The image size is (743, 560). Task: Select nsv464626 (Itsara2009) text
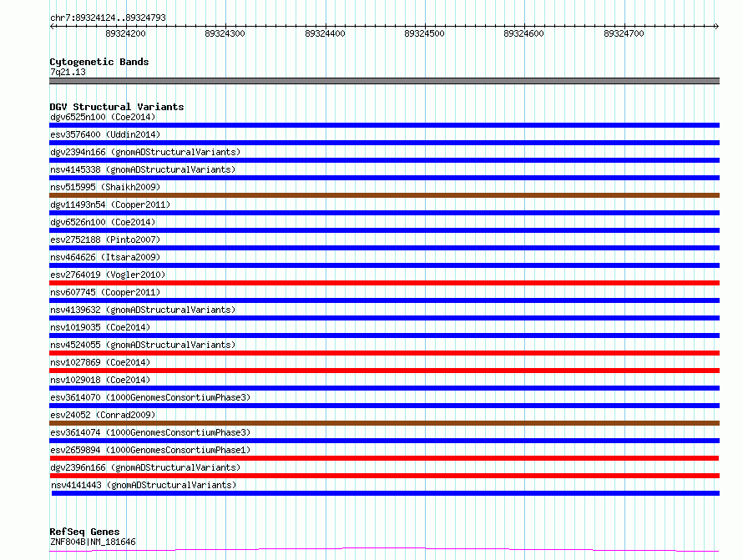(x=105, y=257)
